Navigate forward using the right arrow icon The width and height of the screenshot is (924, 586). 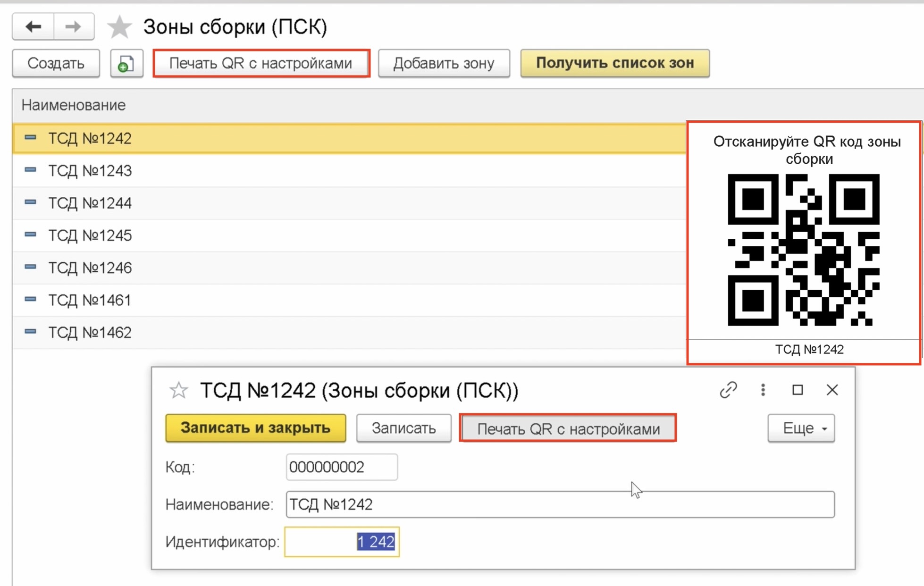click(x=73, y=27)
